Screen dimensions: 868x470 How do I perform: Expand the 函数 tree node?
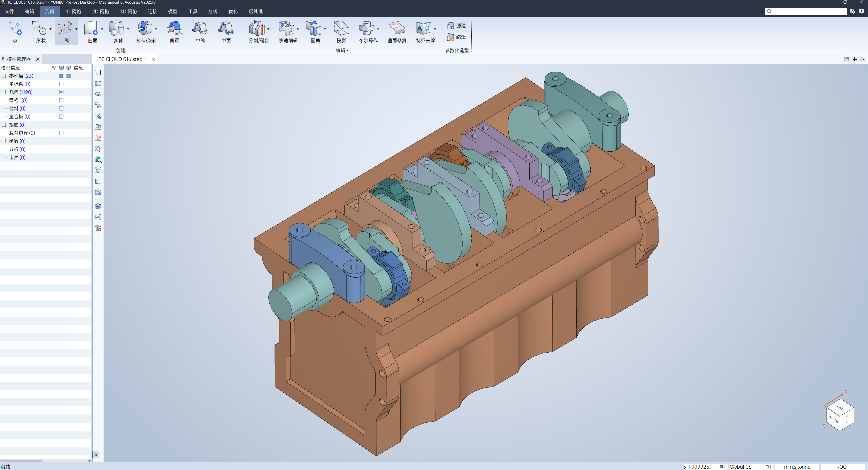point(4,141)
